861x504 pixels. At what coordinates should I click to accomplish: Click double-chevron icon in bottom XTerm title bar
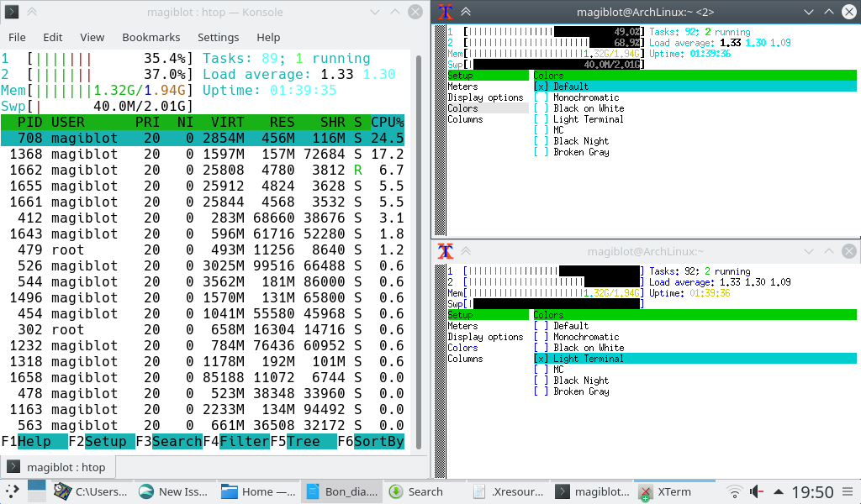click(x=466, y=251)
